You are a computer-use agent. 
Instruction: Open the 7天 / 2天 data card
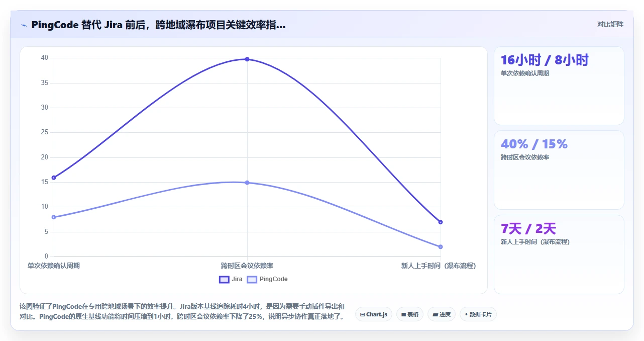(559, 254)
